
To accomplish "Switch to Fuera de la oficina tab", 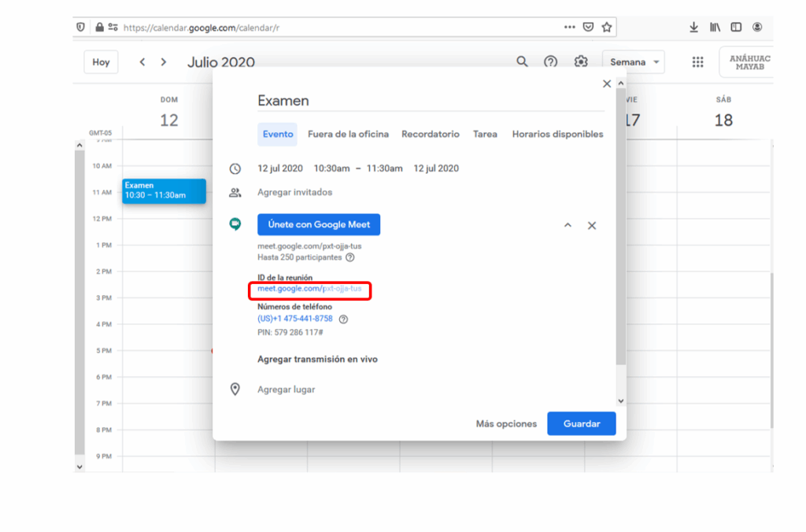I will 348,135.
